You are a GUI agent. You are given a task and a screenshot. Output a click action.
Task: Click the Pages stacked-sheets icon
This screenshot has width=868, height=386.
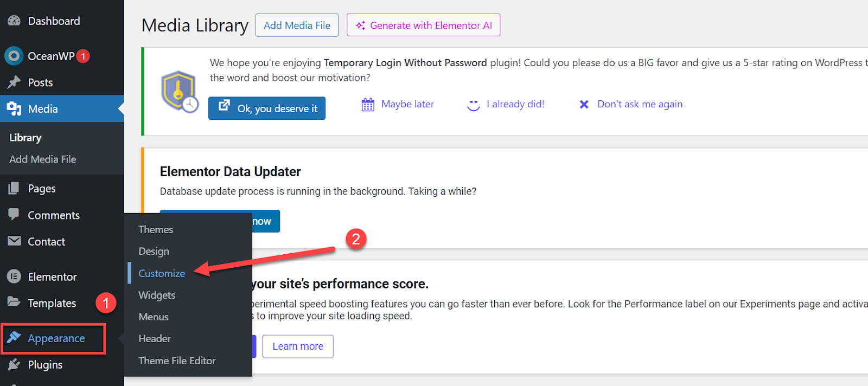(x=14, y=188)
